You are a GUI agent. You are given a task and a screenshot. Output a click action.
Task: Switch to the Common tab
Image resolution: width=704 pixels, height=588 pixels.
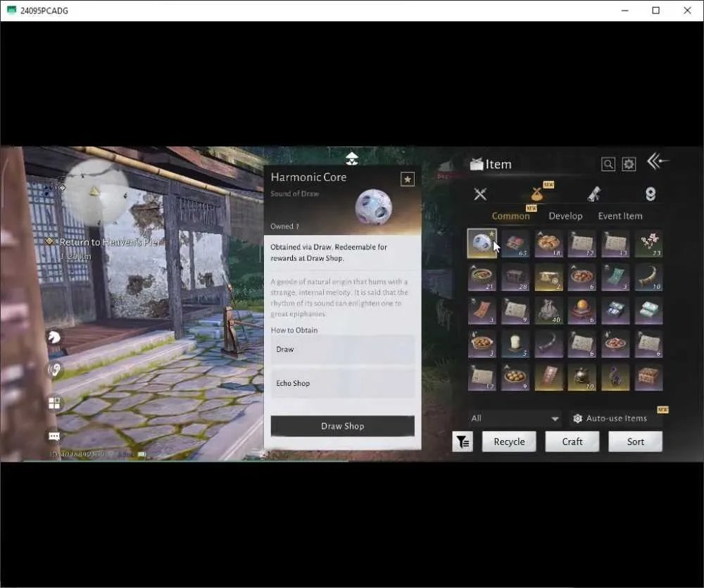510,216
